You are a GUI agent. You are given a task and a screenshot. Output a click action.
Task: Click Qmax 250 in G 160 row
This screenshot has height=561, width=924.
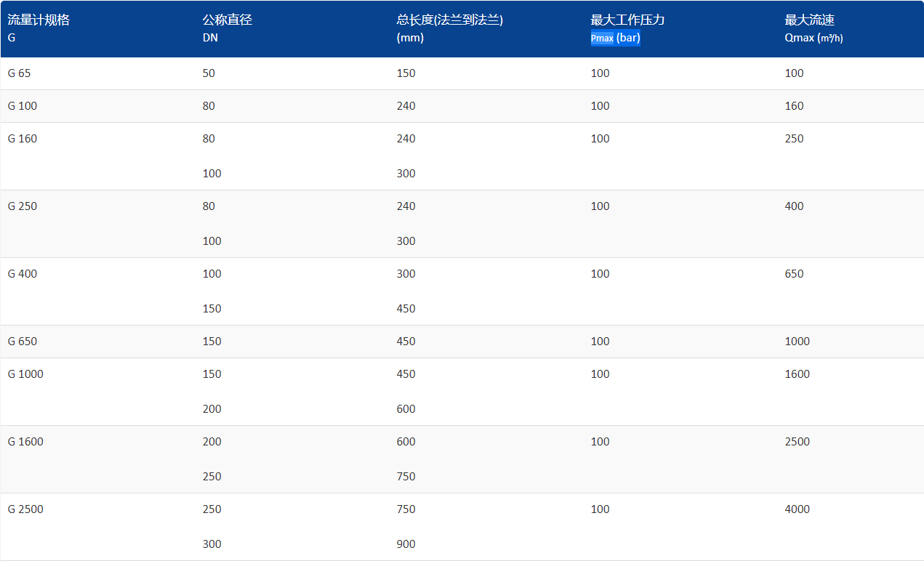tap(794, 139)
